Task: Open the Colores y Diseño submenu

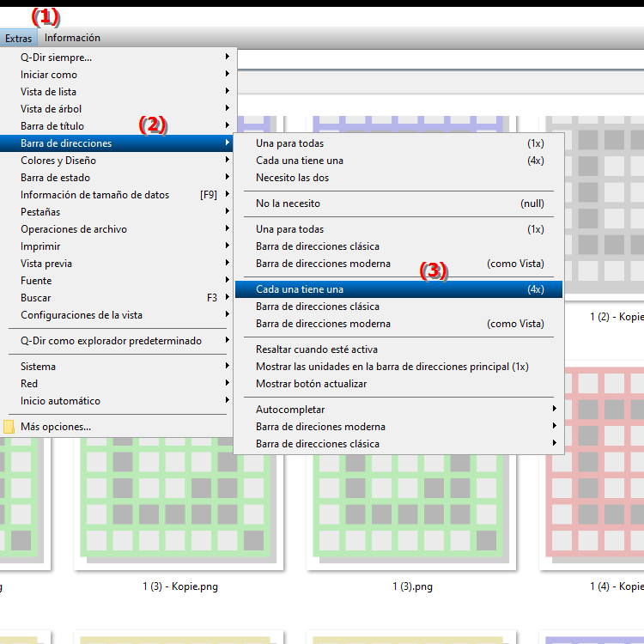Action: (x=116, y=161)
